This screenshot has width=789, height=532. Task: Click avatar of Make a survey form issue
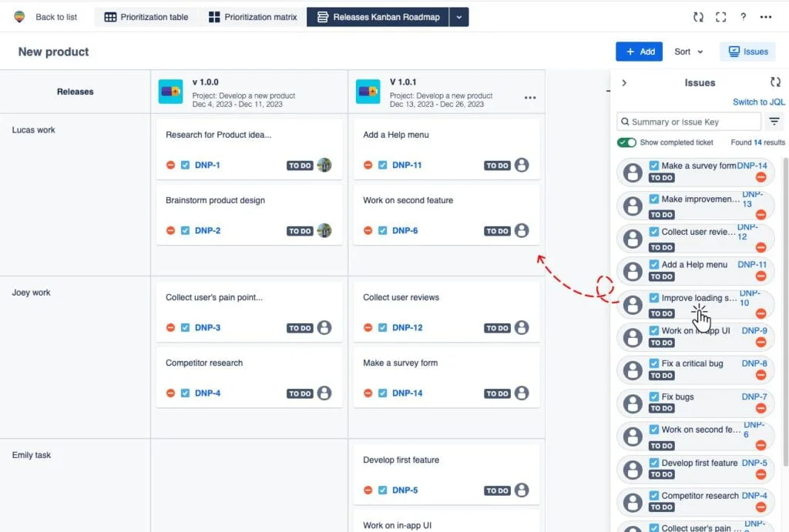click(633, 172)
